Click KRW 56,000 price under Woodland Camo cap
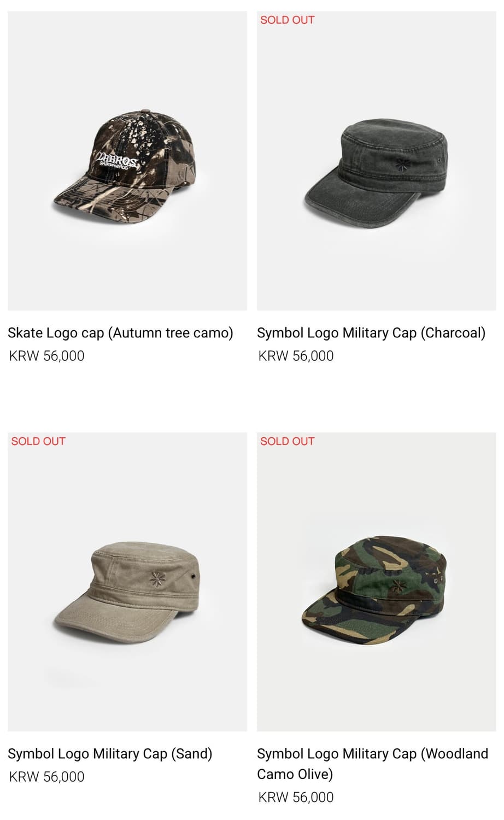Screen dimensions: 504x820 [x=296, y=798]
